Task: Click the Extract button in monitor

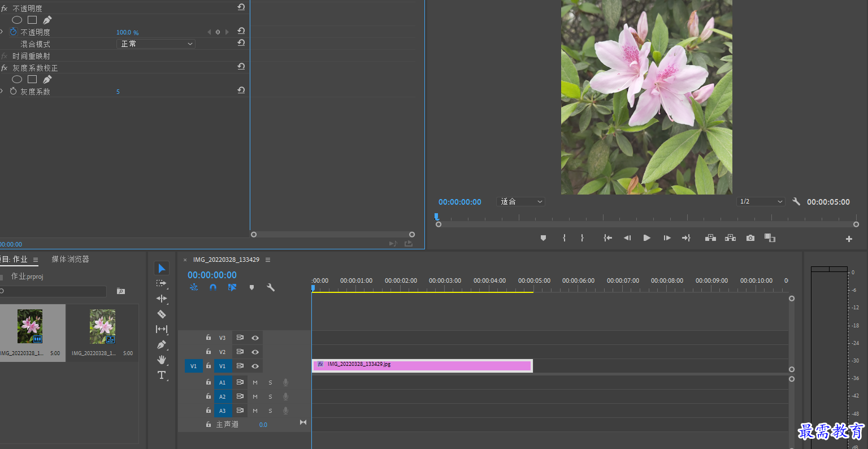Action: [x=730, y=238]
